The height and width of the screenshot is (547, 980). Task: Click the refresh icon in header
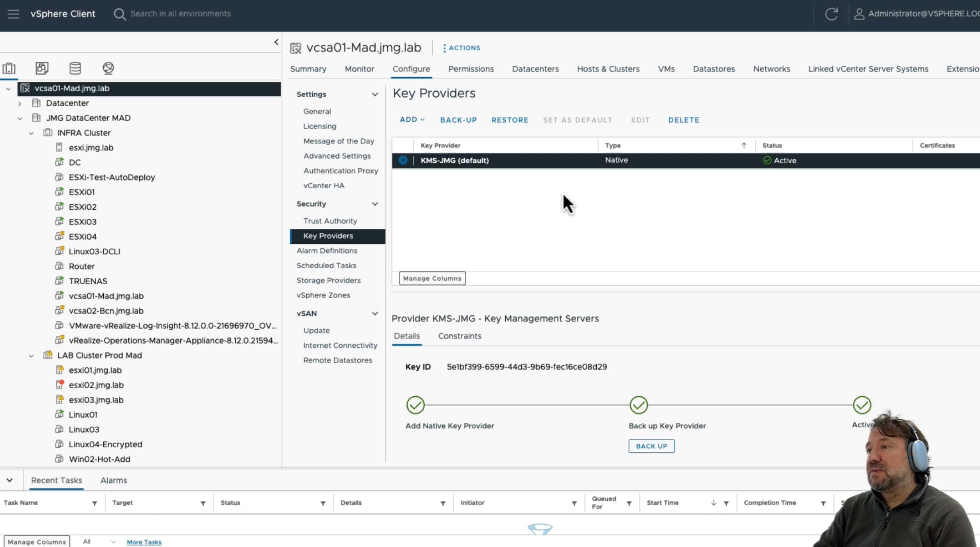pos(831,14)
